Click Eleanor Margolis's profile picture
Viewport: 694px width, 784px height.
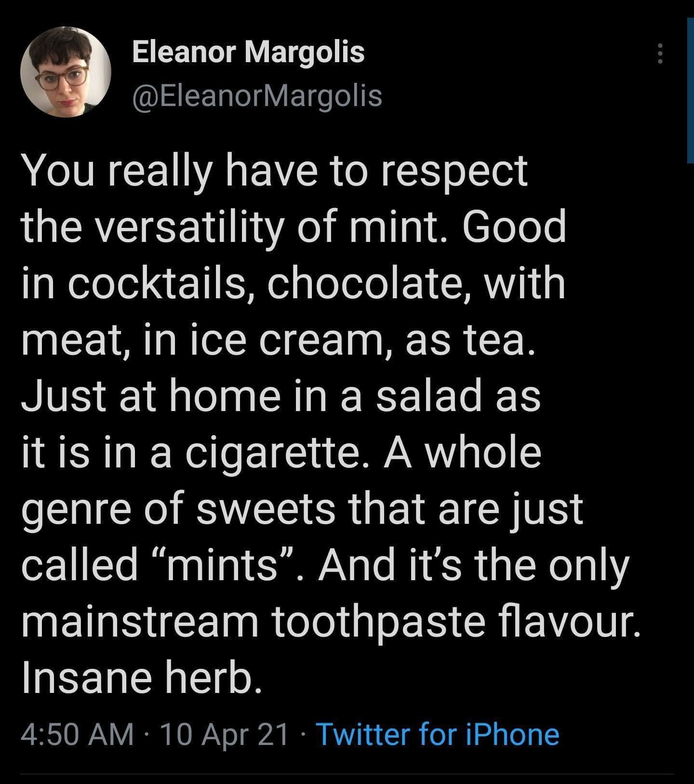click(66, 71)
